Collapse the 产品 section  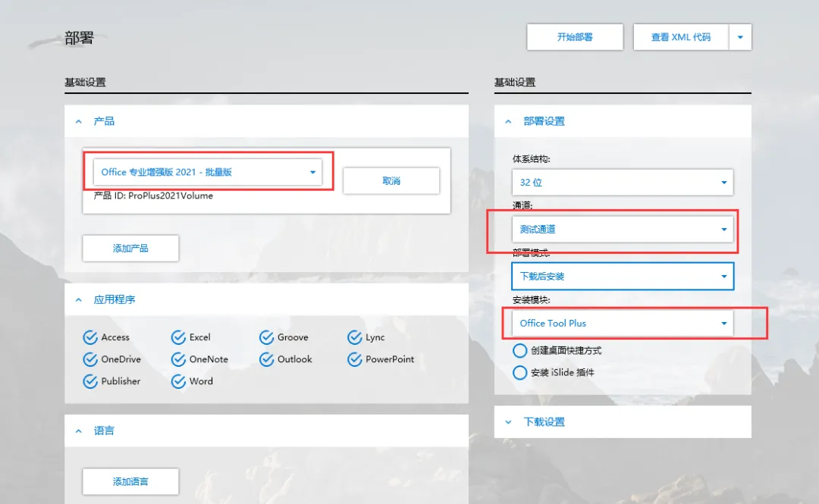[79, 122]
